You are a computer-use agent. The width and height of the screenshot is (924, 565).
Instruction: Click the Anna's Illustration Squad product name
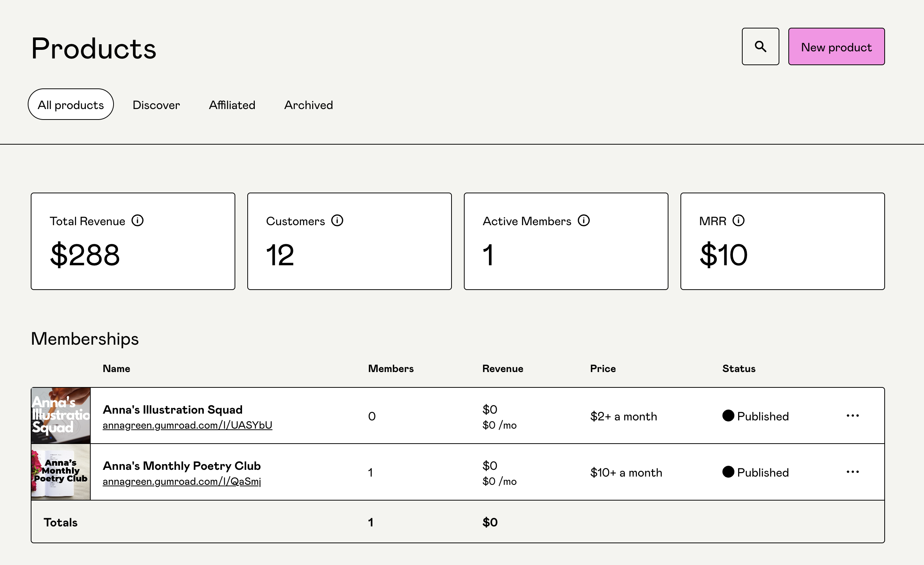(x=172, y=410)
